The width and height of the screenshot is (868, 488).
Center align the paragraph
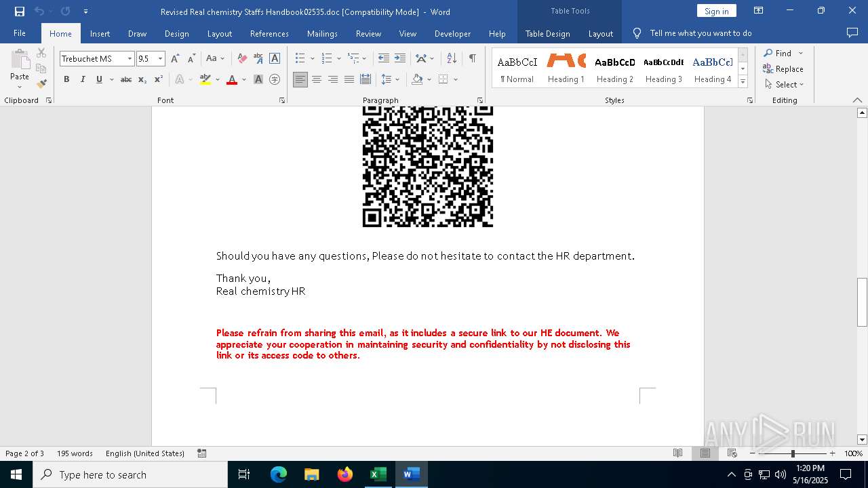[x=317, y=79]
